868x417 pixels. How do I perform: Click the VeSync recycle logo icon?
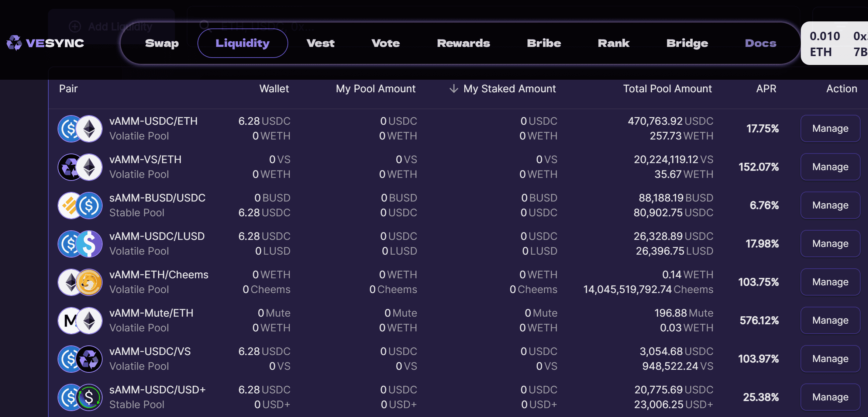(14, 43)
